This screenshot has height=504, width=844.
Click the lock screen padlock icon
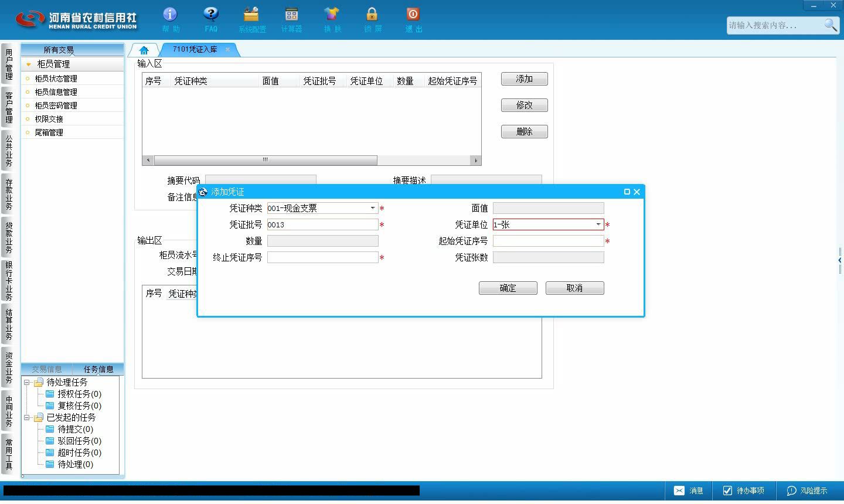coord(372,14)
